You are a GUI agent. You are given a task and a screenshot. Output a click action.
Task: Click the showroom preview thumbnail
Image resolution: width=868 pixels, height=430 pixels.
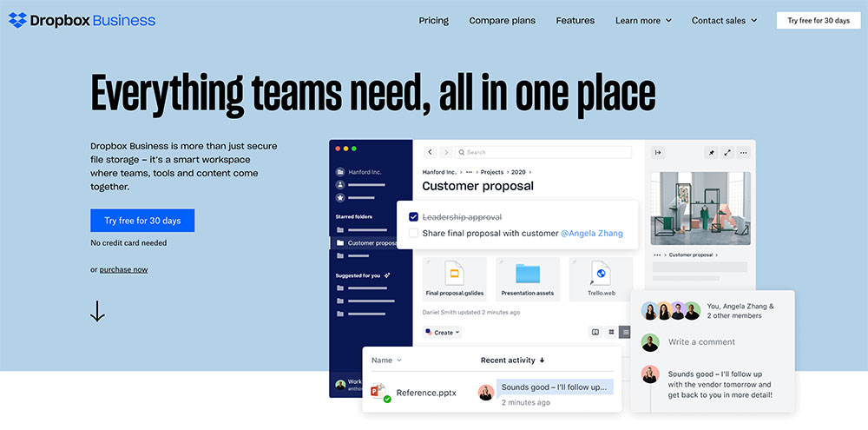(x=700, y=208)
